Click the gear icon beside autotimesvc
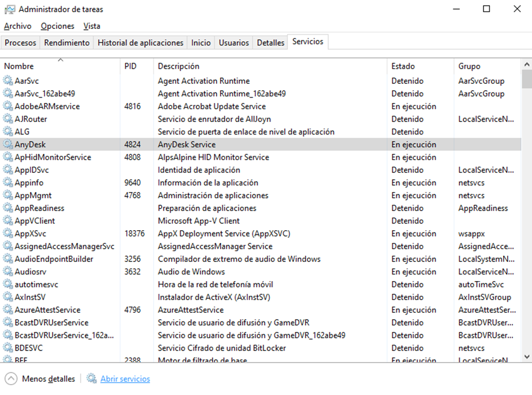 pyautogui.click(x=8, y=285)
